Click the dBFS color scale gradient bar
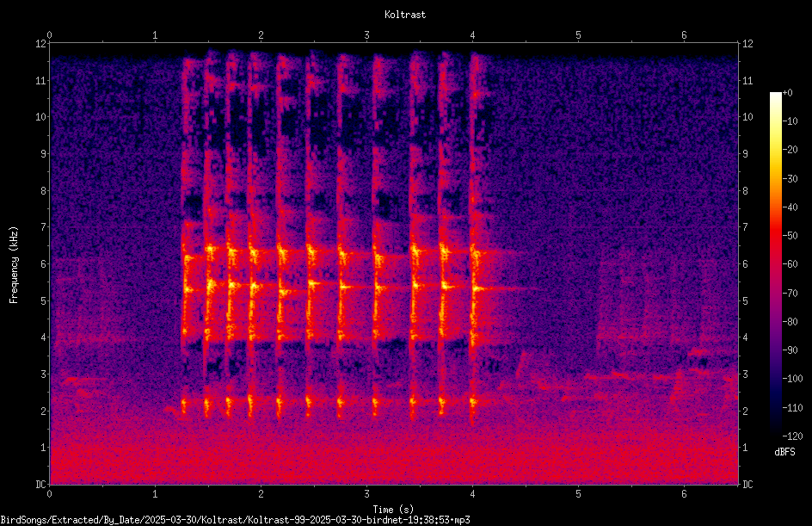 pos(776,264)
